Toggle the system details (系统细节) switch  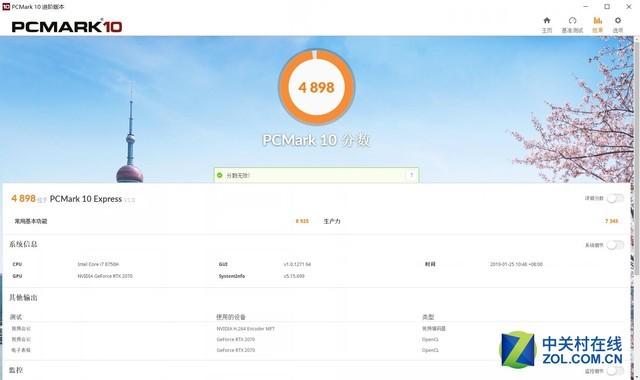pyautogui.click(x=615, y=245)
